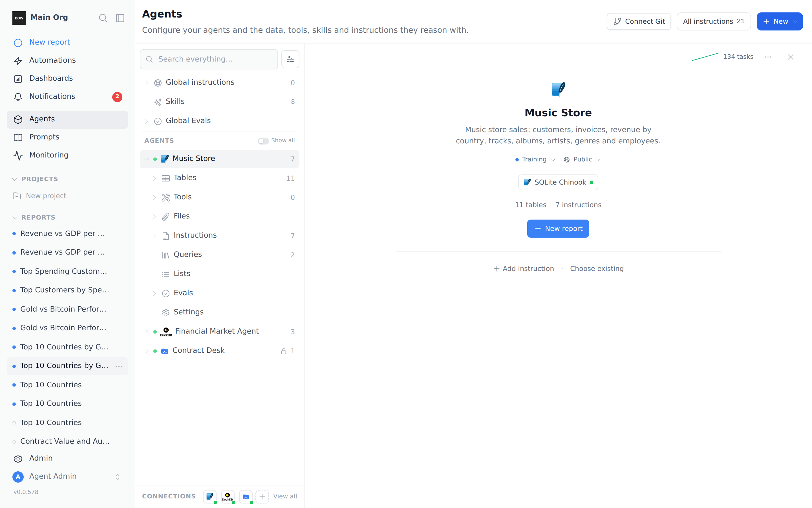Click Choose existing link

(x=597, y=268)
